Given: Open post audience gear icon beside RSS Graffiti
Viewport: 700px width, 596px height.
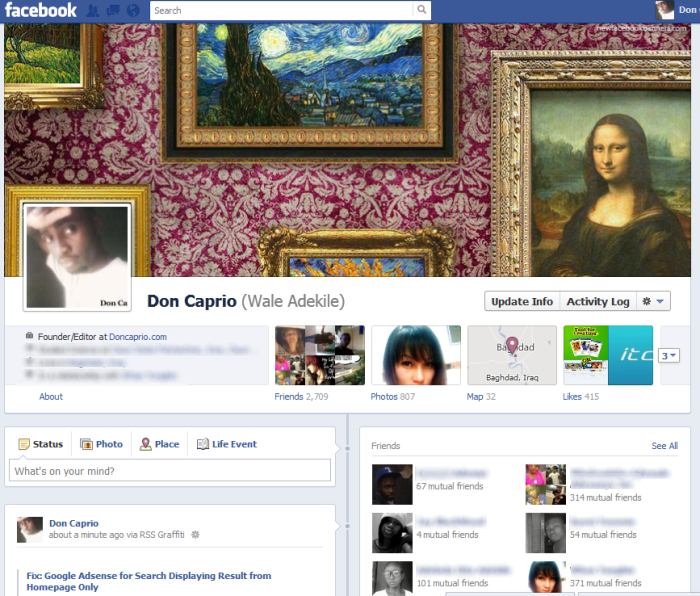Looking at the screenshot, I should click(x=195, y=534).
